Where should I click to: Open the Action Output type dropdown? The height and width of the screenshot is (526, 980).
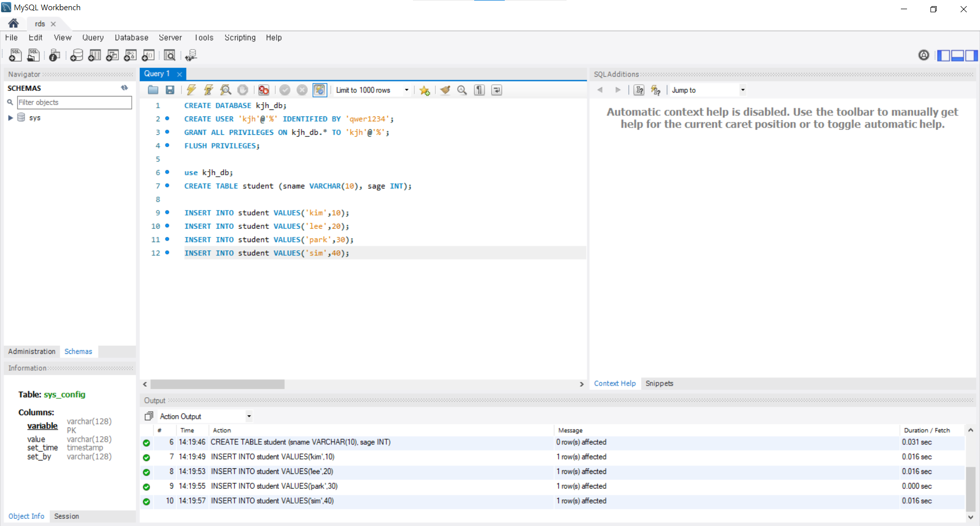(x=205, y=416)
